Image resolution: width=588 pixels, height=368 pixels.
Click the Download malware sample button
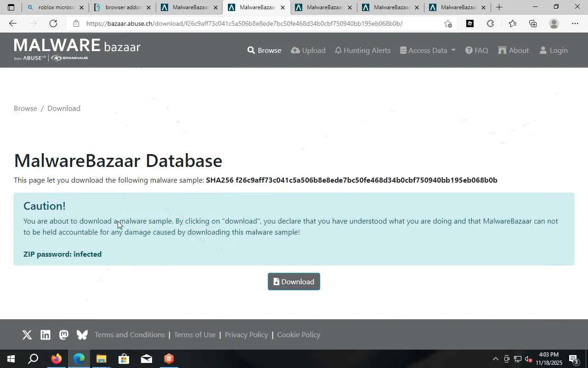point(294,282)
